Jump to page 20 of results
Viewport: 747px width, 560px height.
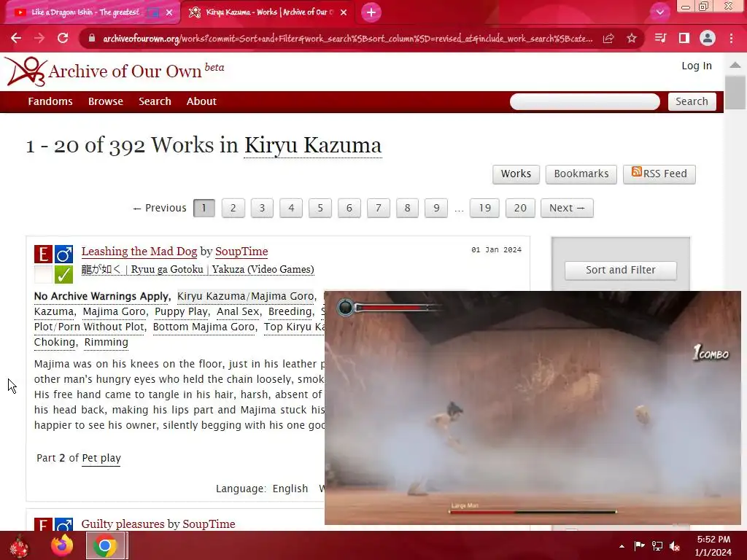[x=520, y=208]
